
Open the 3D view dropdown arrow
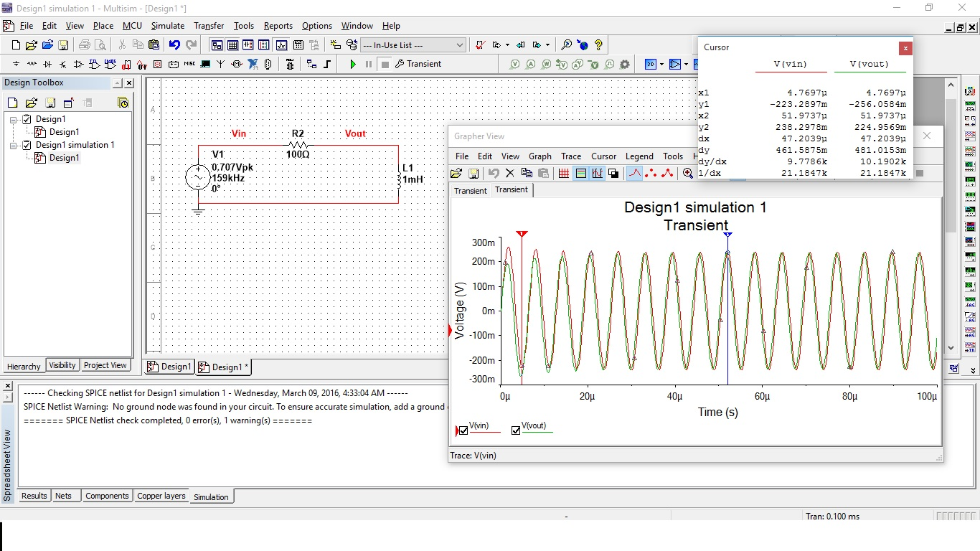tap(661, 64)
